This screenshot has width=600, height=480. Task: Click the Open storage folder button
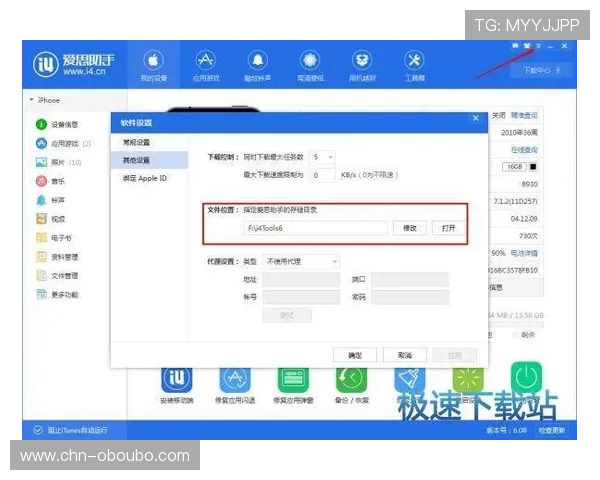click(x=448, y=228)
